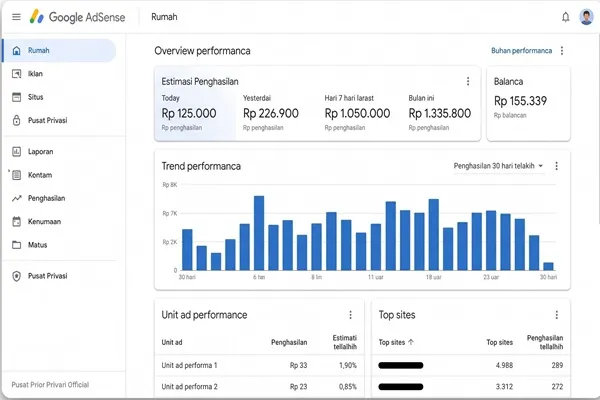The height and width of the screenshot is (400, 600).
Task: Click the shield icon for Pusat Privasi
Action: [x=16, y=276]
